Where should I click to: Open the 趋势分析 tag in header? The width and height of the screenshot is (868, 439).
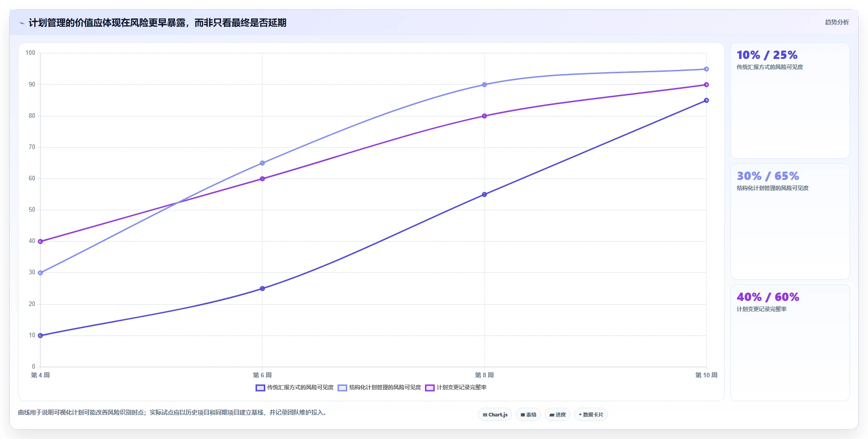click(837, 22)
